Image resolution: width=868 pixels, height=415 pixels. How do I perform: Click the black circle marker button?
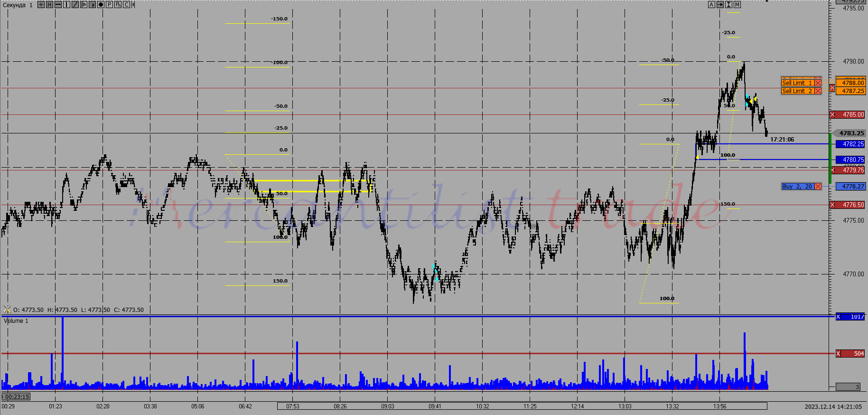pos(101,5)
